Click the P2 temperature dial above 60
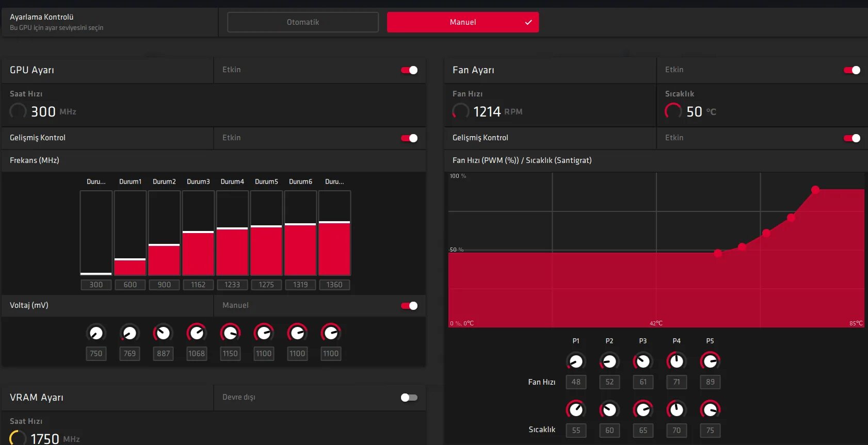Viewport: 868px width, 445px height. tap(609, 410)
